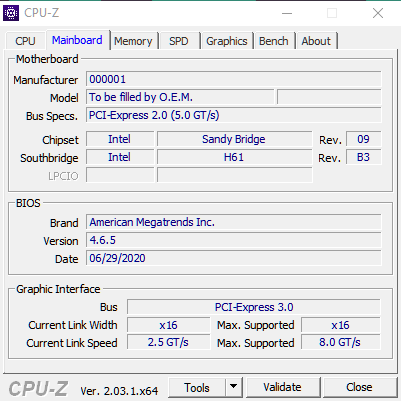401x401 pixels.
Task: Open the Graphics tab
Action: [x=227, y=41]
